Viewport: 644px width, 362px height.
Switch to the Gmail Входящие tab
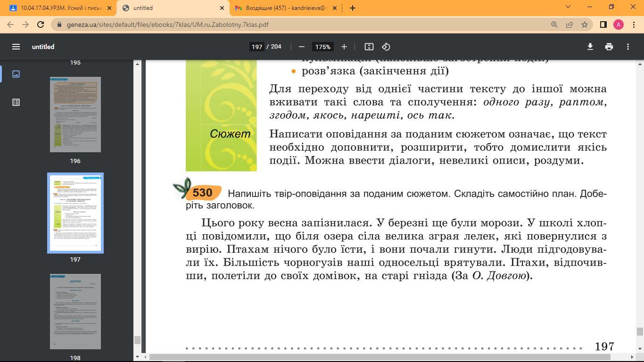(286, 8)
